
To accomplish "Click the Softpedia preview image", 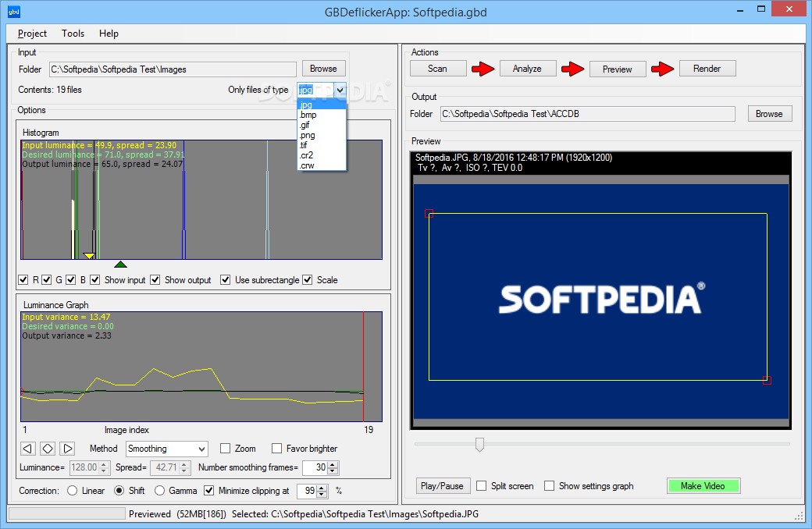I will (600, 301).
